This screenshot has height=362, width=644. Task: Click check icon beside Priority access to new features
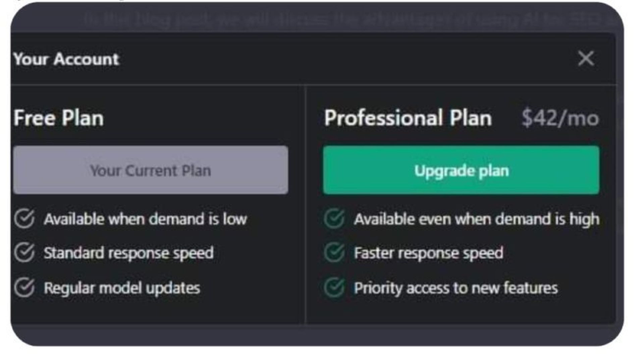pos(334,287)
